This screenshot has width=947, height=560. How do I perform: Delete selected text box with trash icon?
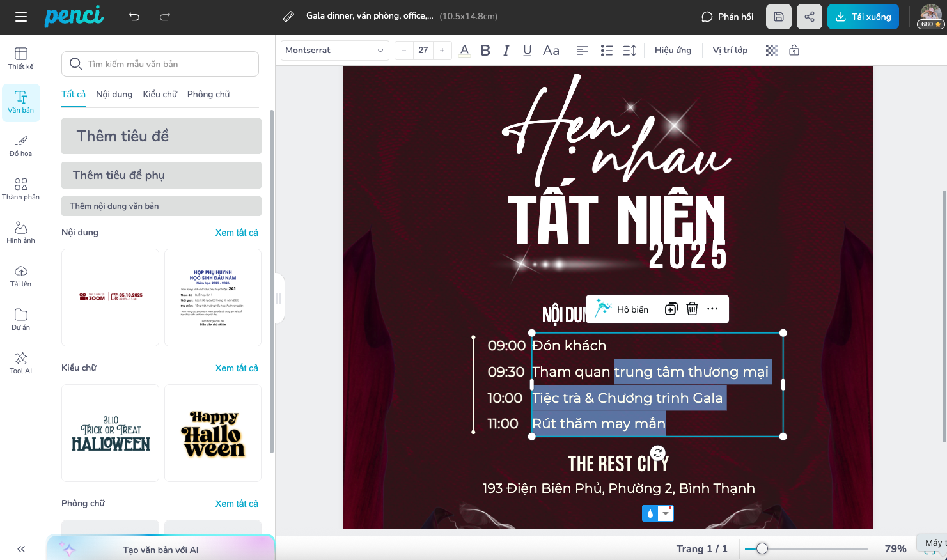[692, 309]
